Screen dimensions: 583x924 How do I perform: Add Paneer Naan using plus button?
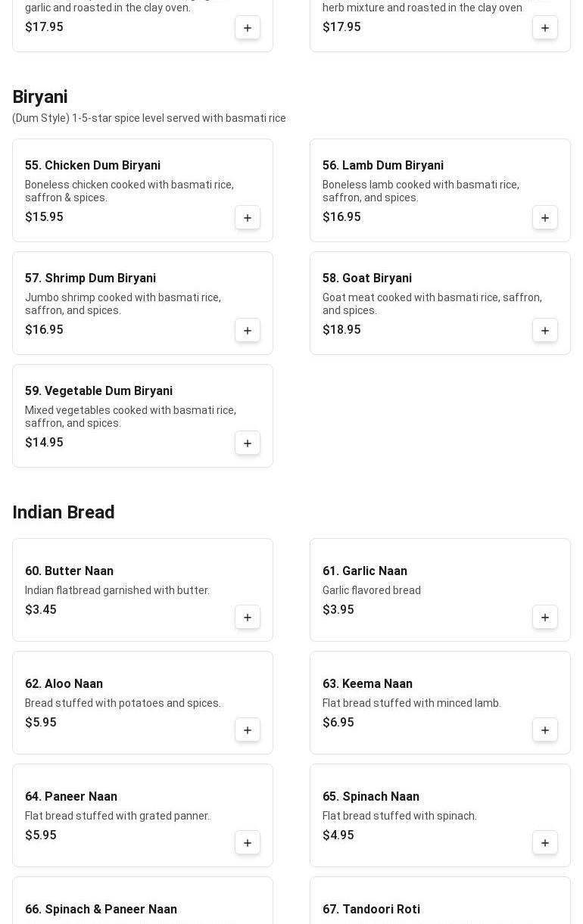pyautogui.click(x=248, y=843)
